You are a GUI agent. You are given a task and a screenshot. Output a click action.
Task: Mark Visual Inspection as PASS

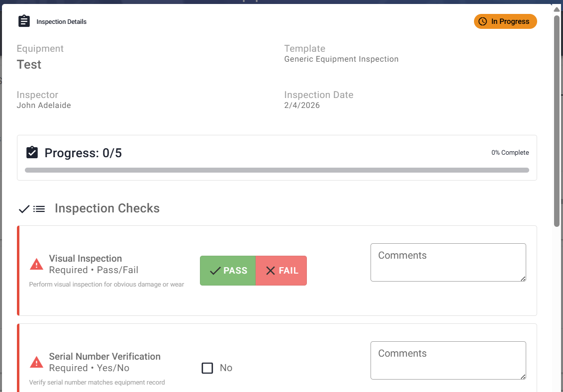(x=228, y=271)
